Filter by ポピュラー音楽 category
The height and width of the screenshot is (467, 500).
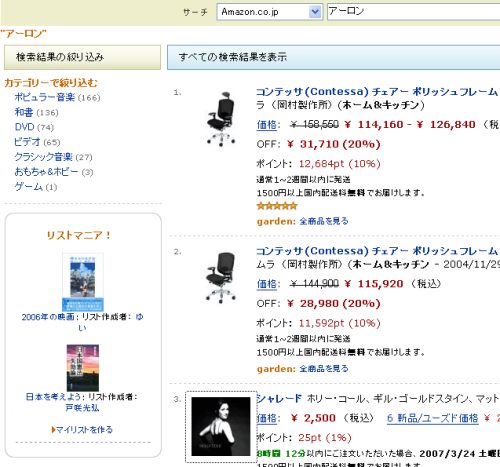click(45, 97)
